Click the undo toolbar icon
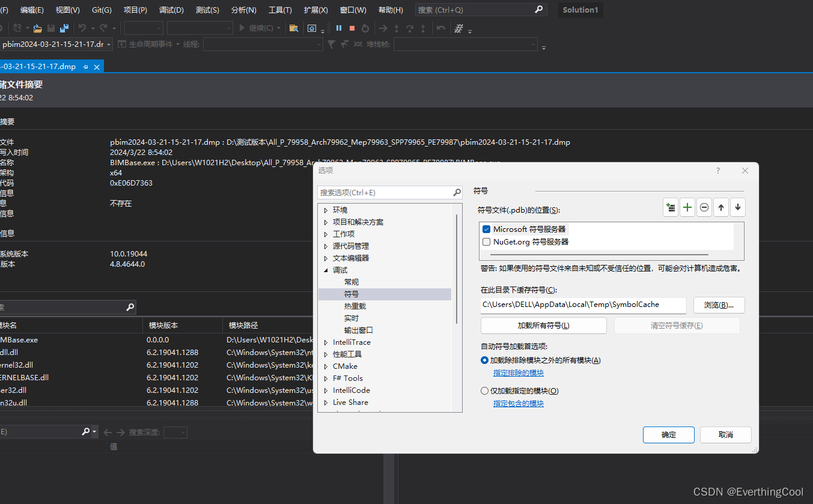The height and width of the screenshot is (504, 813). click(82, 28)
